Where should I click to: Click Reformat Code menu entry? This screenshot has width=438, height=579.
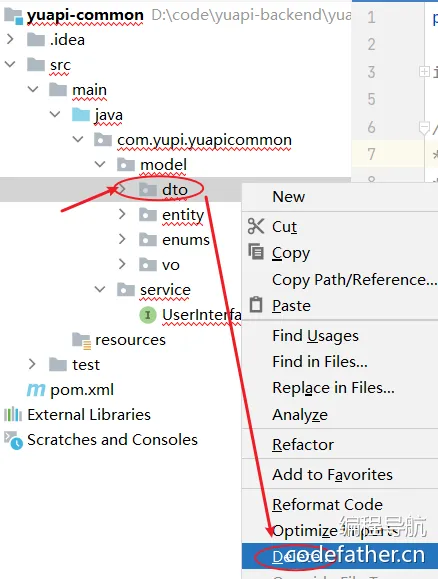click(327, 504)
